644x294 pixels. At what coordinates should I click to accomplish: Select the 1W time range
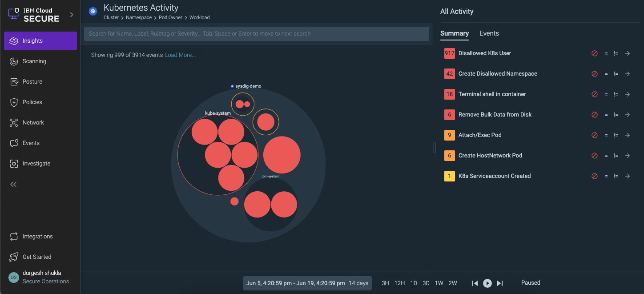439,282
